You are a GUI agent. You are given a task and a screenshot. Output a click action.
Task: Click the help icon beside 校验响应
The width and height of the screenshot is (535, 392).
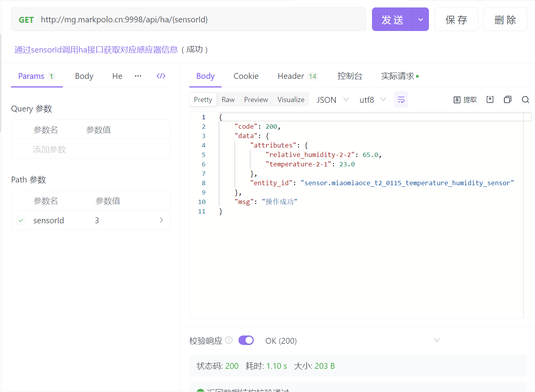coord(229,340)
